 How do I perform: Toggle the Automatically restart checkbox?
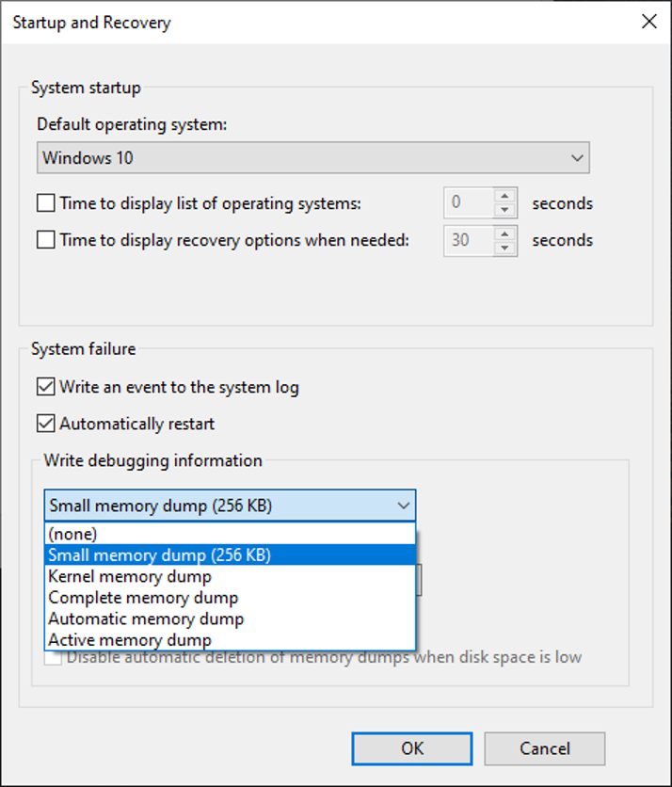[46, 424]
